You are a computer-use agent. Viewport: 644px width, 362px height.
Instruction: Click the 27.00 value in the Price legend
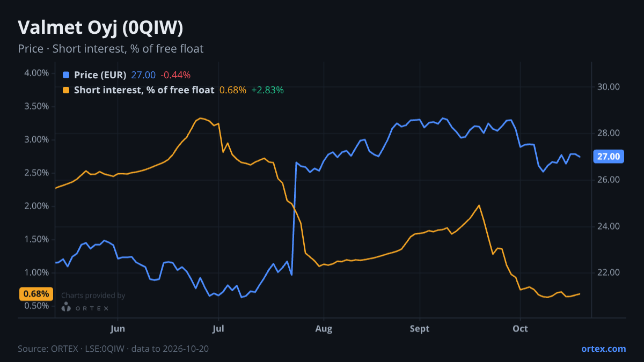tap(143, 75)
